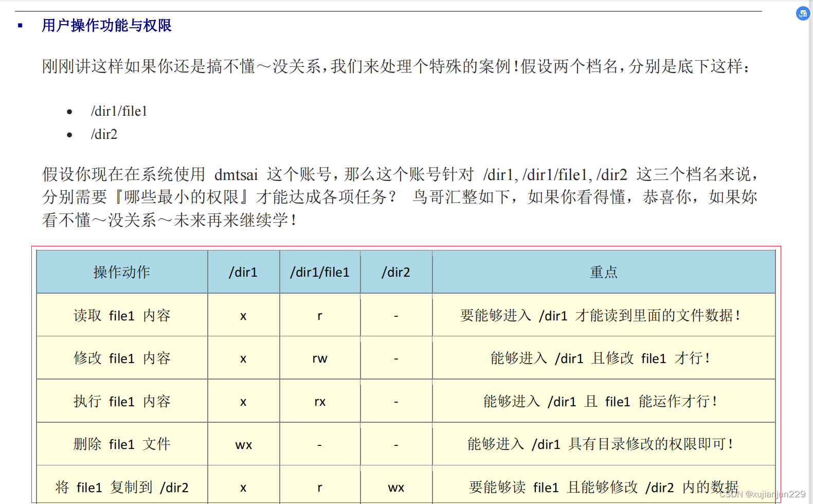Screen dimensions: 813x504
Task: Click the table header 重点
Action: pos(604,272)
